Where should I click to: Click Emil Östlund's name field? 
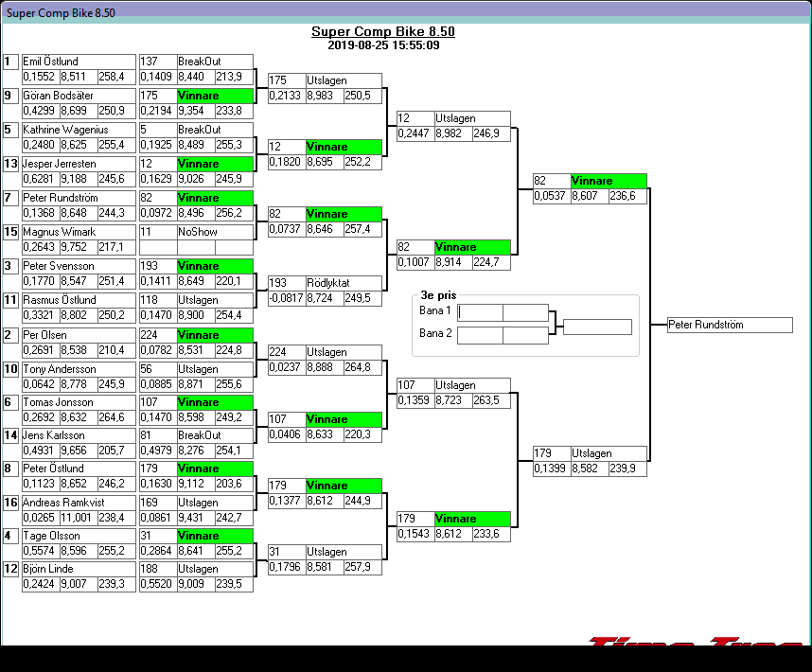pyautogui.click(x=79, y=62)
